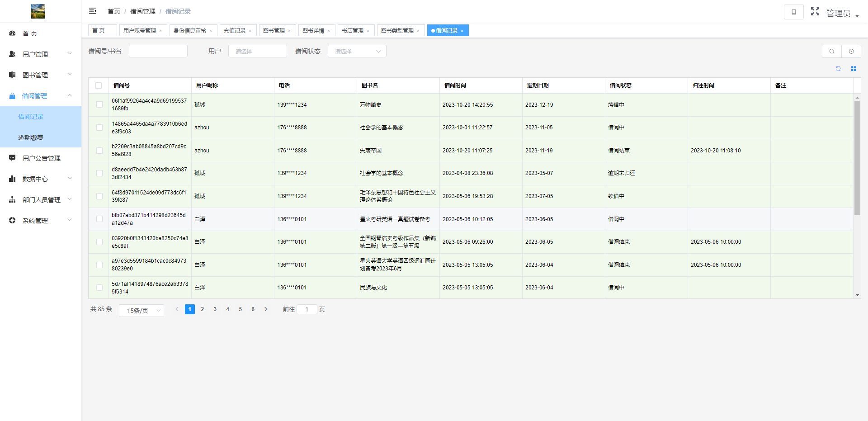The height and width of the screenshot is (421, 868).
Task: Click the table vertical scrollbar
Action: [x=857, y=158]
